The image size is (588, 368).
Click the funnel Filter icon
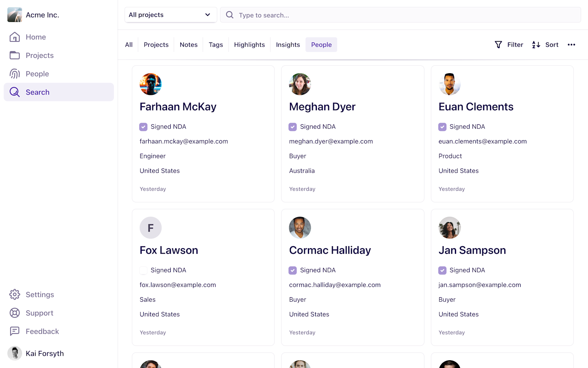click(x=498, y=45)
